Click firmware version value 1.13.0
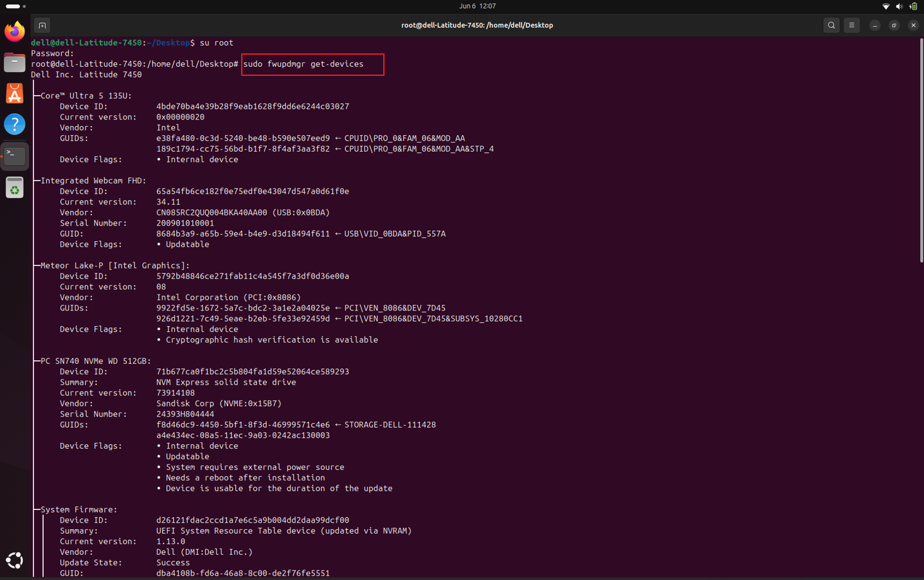Image resolution: width=924 pixels, height=580 pixels. [170, 541]
